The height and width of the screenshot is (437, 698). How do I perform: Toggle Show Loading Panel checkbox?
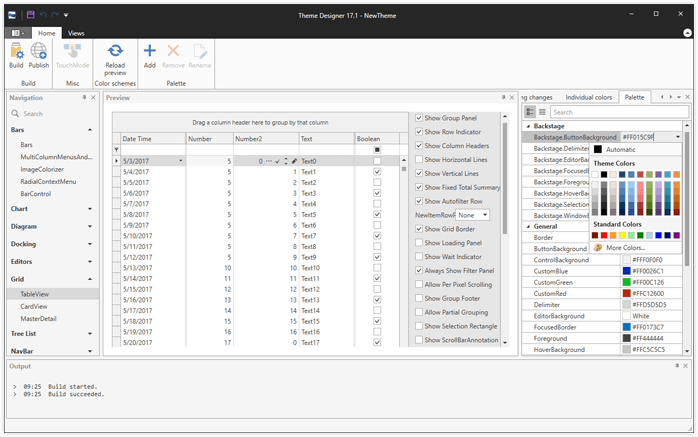coord(419,243)
